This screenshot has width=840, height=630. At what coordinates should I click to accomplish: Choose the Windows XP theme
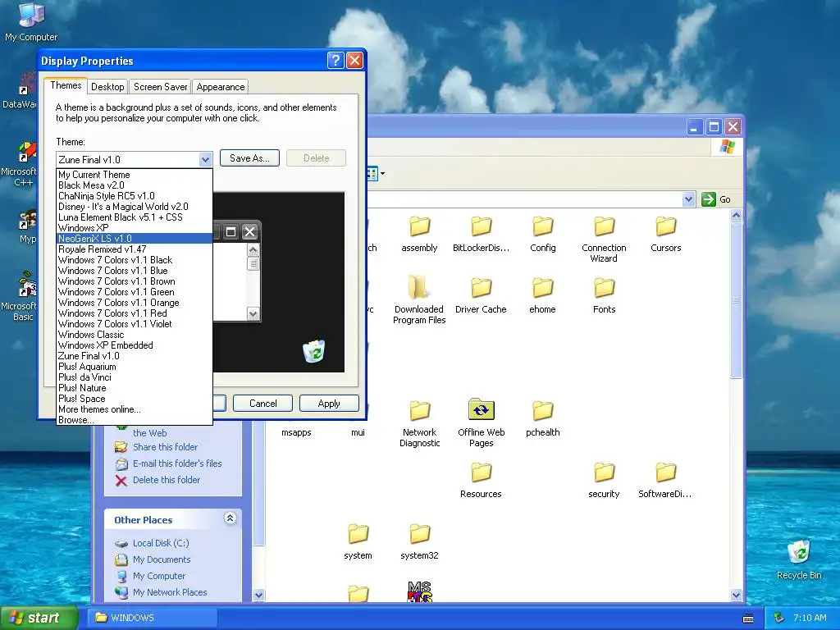[x=135, y=228]
